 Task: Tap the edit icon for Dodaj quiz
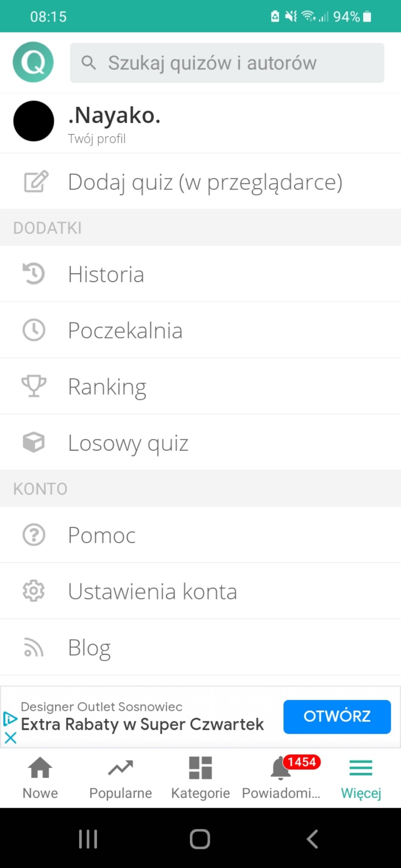[x=36, y=181]
